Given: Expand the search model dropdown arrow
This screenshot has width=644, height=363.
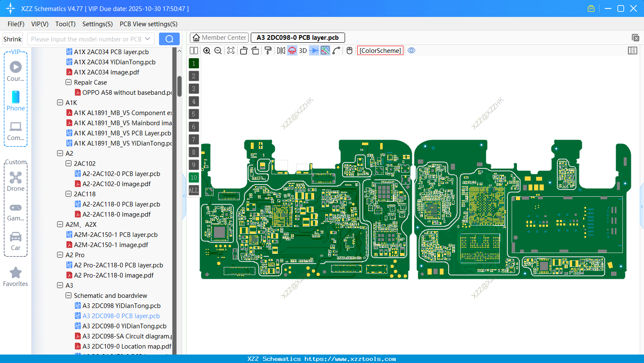Looking at the screenshot, I should (148, 38).
